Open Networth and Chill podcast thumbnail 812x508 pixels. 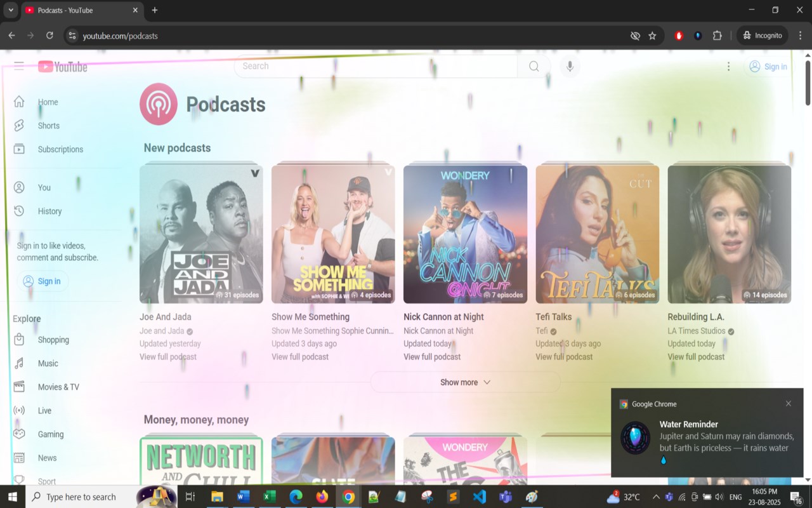coord(201,460)
